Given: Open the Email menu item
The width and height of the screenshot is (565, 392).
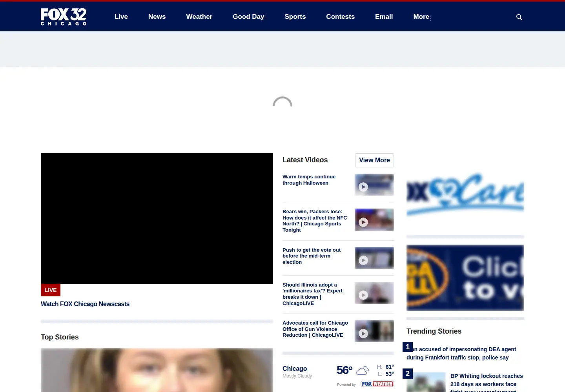Looking at the screenshot, I should (x=384, y=16).
